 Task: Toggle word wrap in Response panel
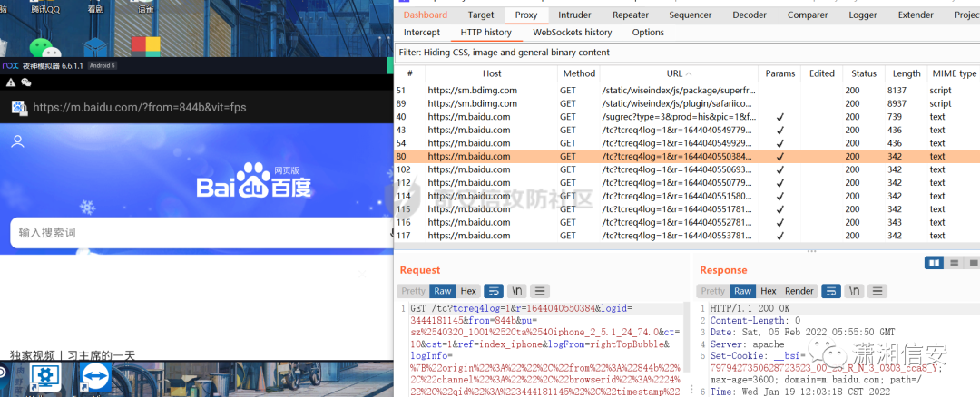point(830,291)
